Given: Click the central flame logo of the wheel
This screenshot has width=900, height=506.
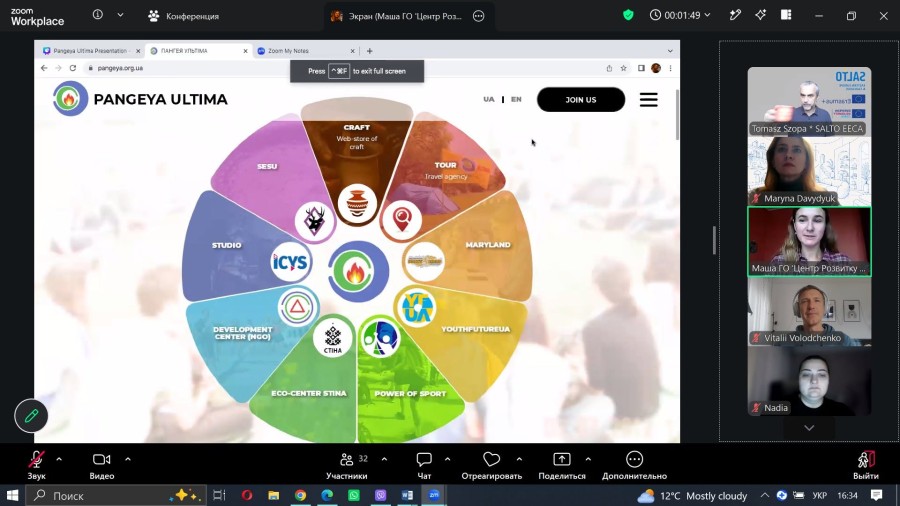Looking at the screenshot, I should (358, 271).
